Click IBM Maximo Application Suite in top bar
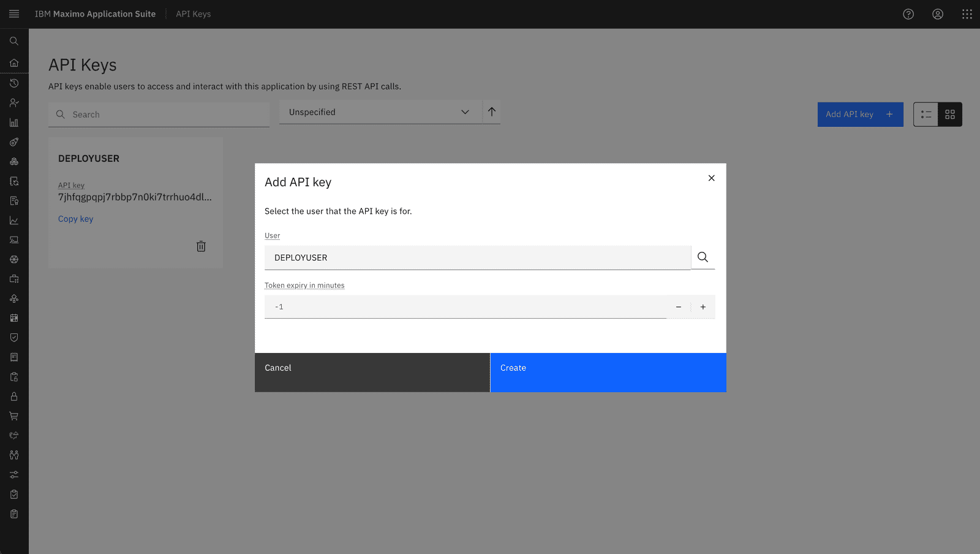The width and height of the screenshot is (980, 554). coord(95,13)
